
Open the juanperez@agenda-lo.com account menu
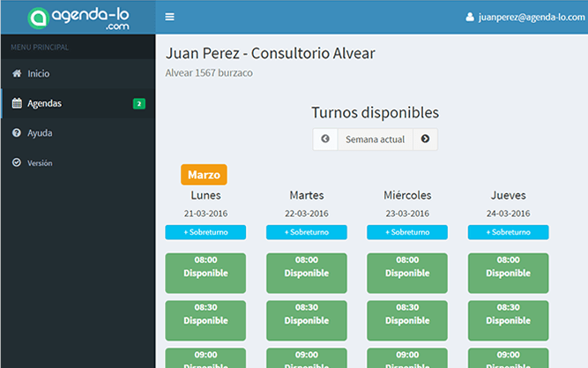pyautogui.click(x=525, y=17)
